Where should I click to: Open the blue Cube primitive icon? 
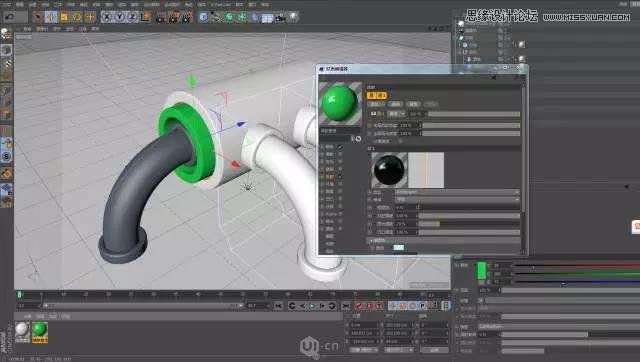click(x=203, y=17)
